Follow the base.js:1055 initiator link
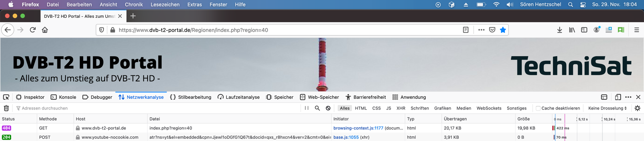Image resolution: width=644 pixels, height=141 pixels. point(346,137)
